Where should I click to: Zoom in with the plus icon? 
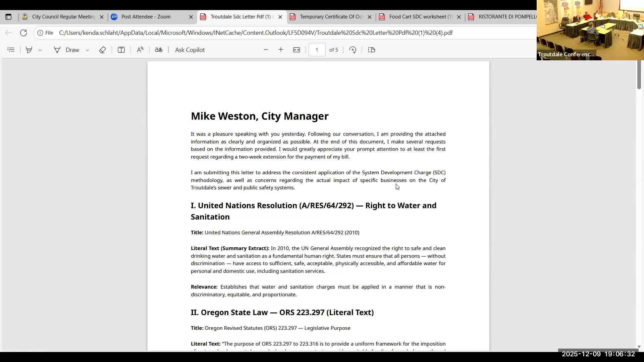281,50
